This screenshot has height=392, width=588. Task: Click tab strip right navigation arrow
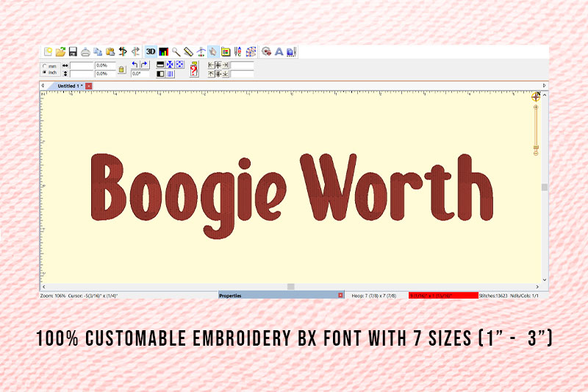point(545,85)
